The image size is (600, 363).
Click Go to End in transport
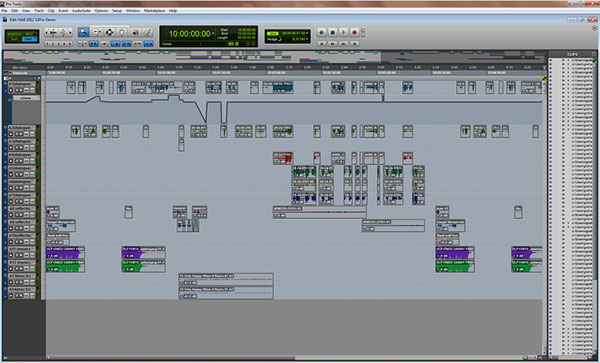(x=354, y=44)
